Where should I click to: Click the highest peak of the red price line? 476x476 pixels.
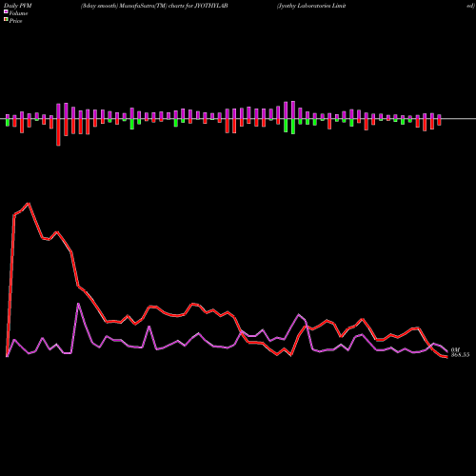[29, 203]
